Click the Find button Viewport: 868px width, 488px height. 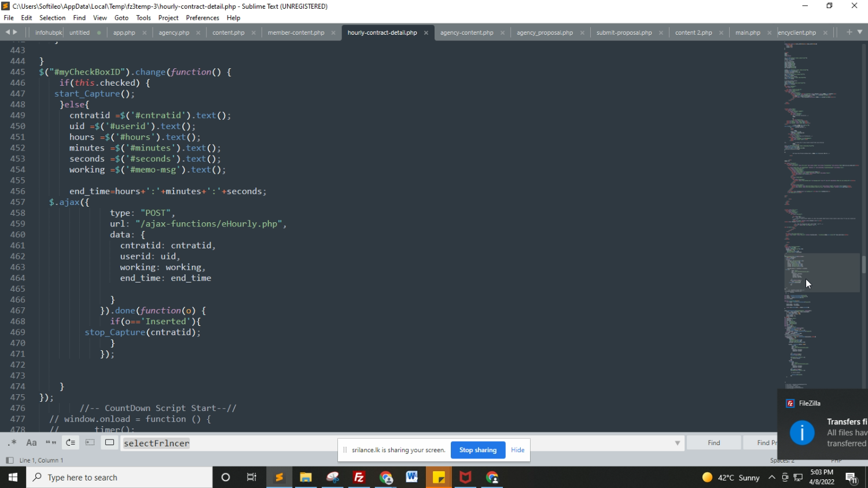[x=713, y=443]
